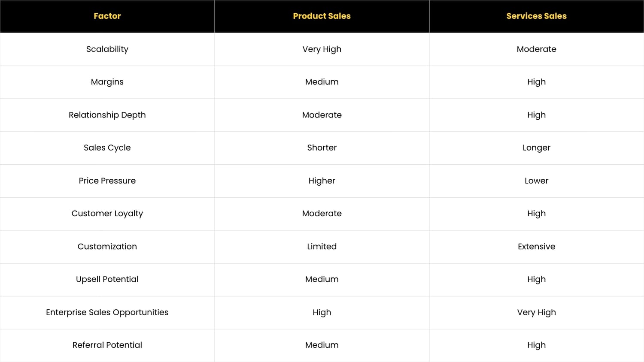This screenshot has height=362, width=644.
Task: Select the Longer sales cycle value
Action: point(537,148)
